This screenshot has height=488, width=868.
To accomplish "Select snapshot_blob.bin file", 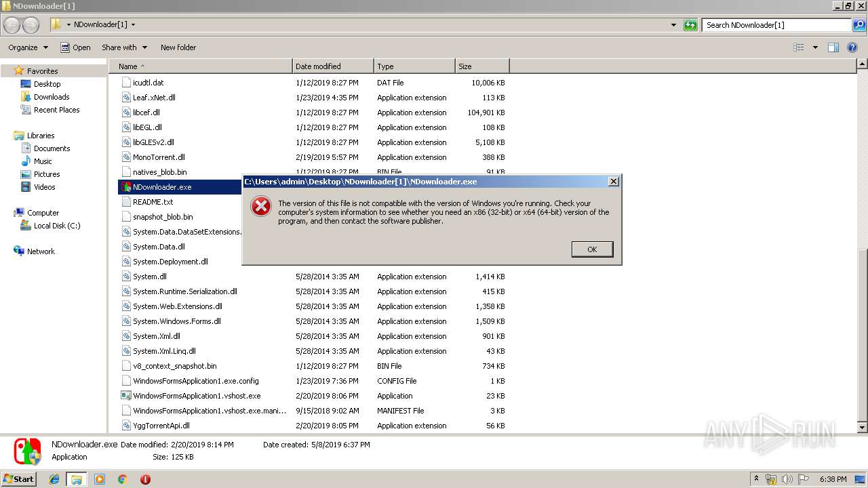I will tap(163, 217).
